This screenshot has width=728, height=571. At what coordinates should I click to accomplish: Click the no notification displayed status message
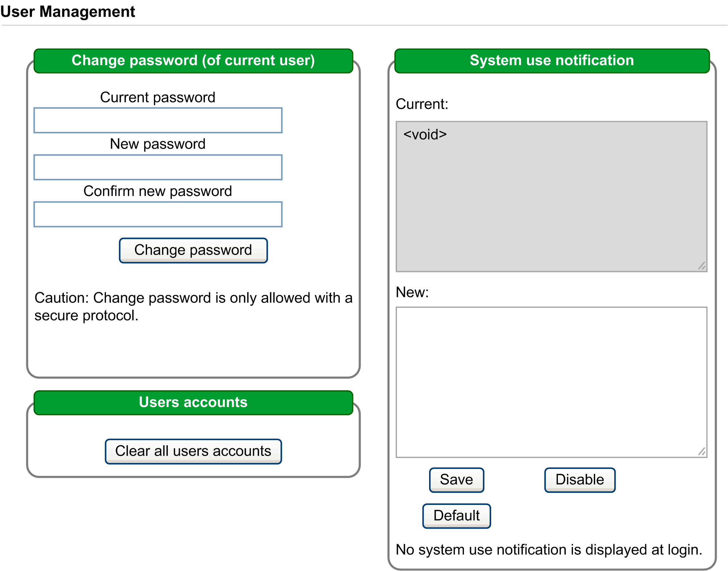549,550
